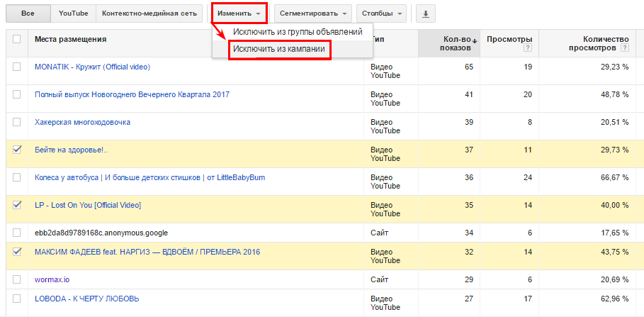Image resolution: width=644 pixels, height=317 pixels.
Task: Click the Просмотры column header
Action: (x=509, y=39)
